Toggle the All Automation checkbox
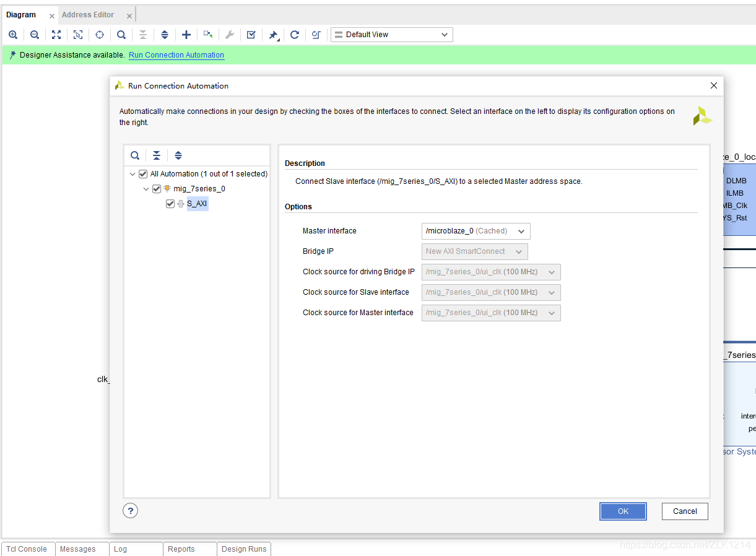The height and width of the screenshot is (556, 756). coord(143,174)
